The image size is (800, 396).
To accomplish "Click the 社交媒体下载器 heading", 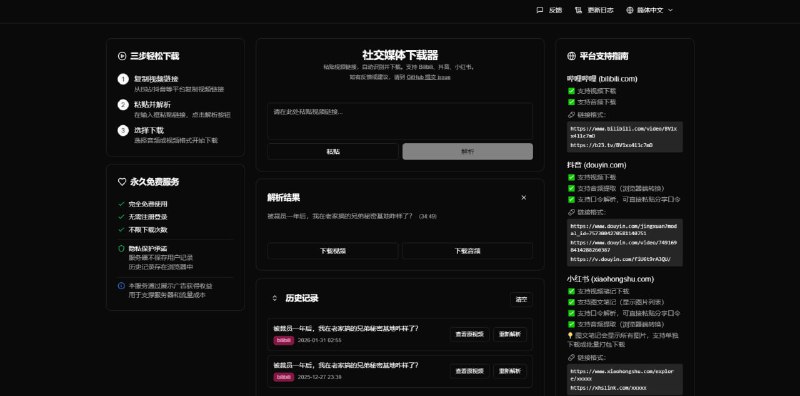I will pos(400,55).
